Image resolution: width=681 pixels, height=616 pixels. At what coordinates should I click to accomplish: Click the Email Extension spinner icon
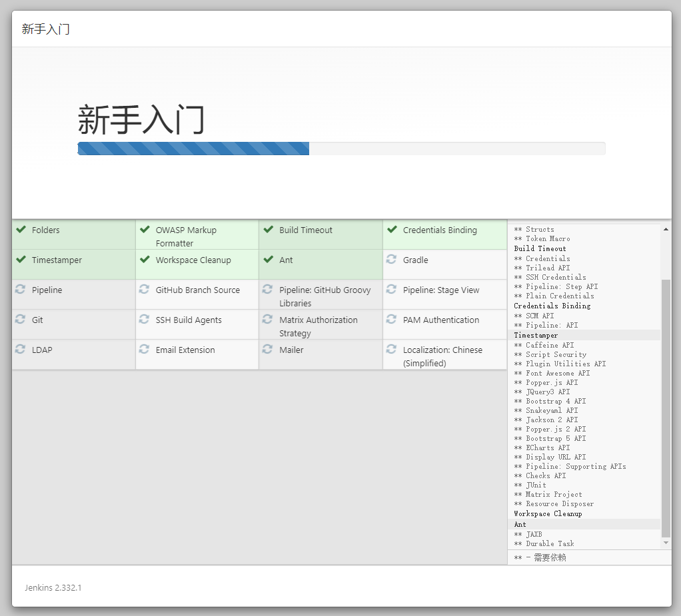click(x=145, y=350)
